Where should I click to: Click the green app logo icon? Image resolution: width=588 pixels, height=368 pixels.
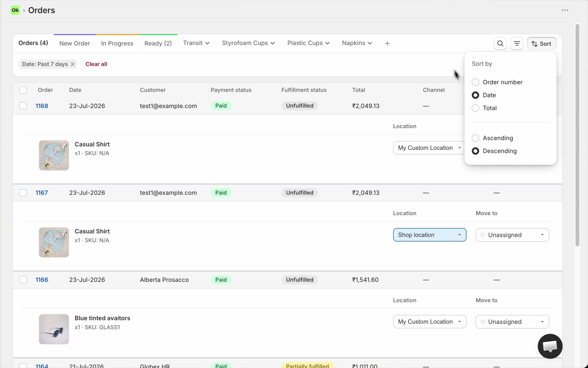coord(15,10)
